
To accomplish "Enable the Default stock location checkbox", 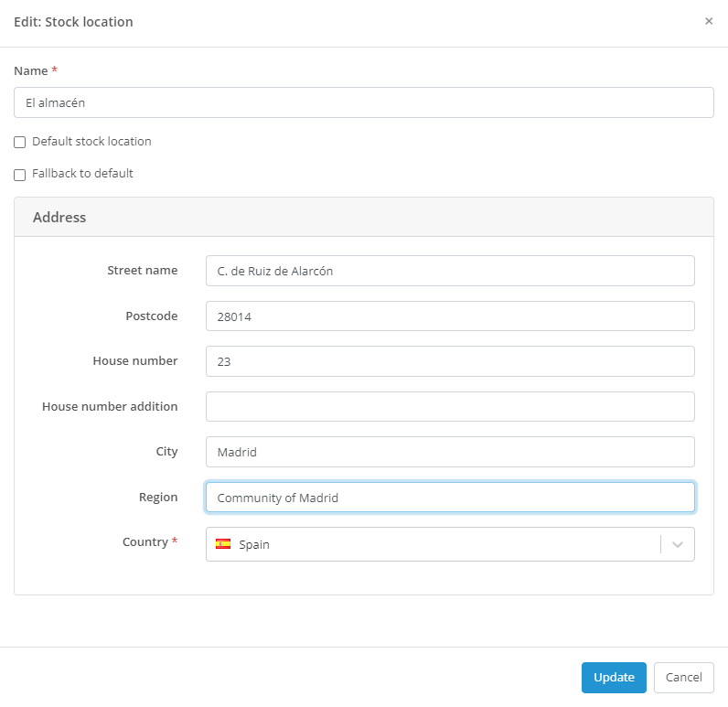I will [20, 143].
